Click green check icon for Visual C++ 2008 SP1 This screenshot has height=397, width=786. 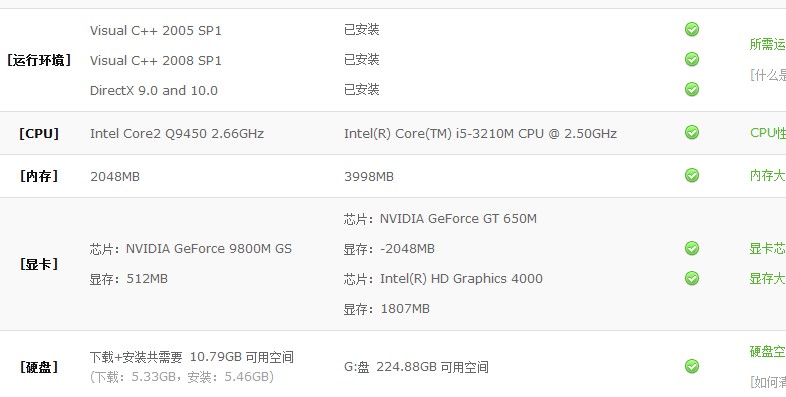pyautogui.click(x=692, y=59)
